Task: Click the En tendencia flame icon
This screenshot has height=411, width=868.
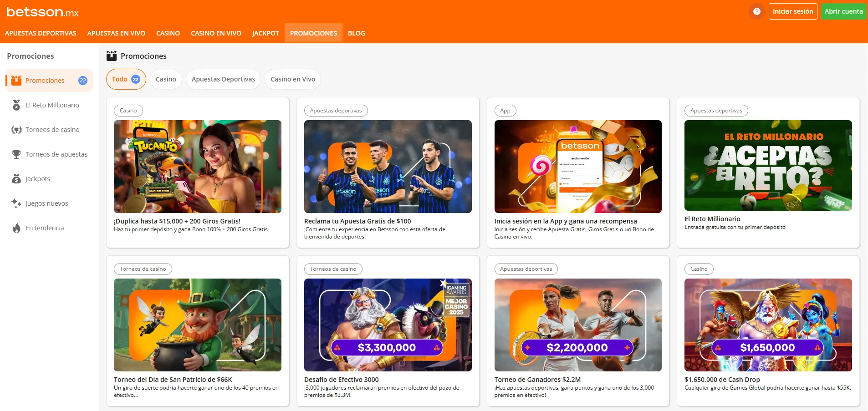Action: (16, 228)
